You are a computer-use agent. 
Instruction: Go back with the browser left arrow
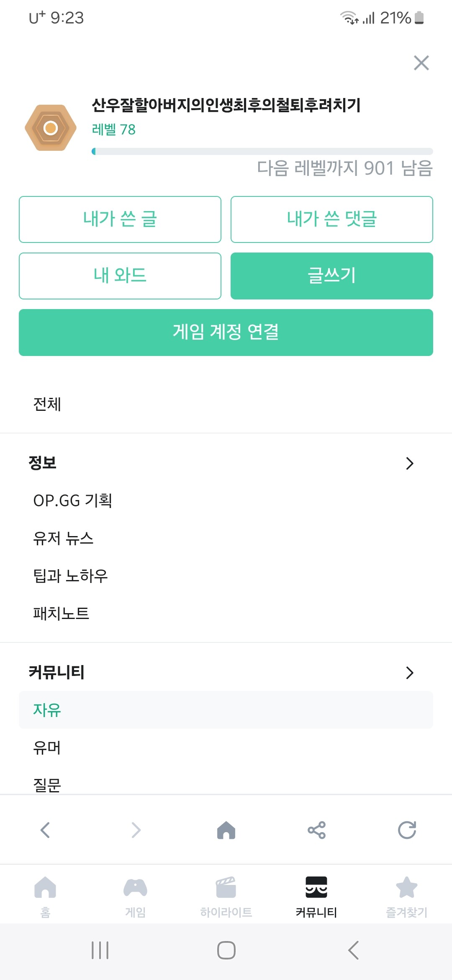click(x=45, y=830)
